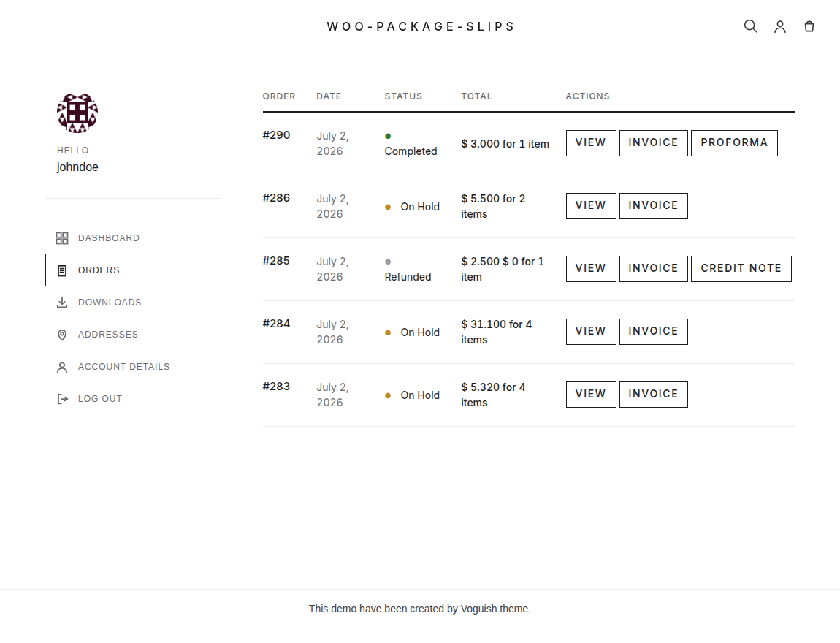Click the johndoe username text

click(77, 167)
